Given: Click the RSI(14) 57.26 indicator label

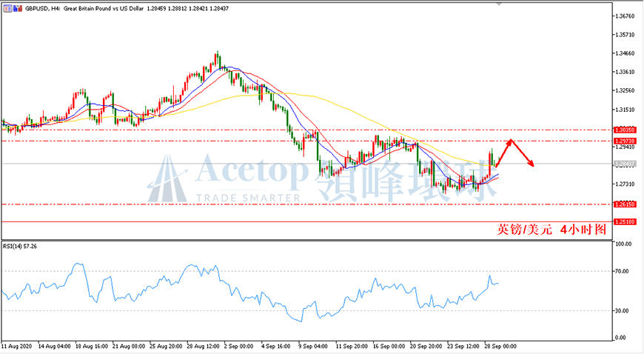Looking at the screenshot, I should pos(20,247).
